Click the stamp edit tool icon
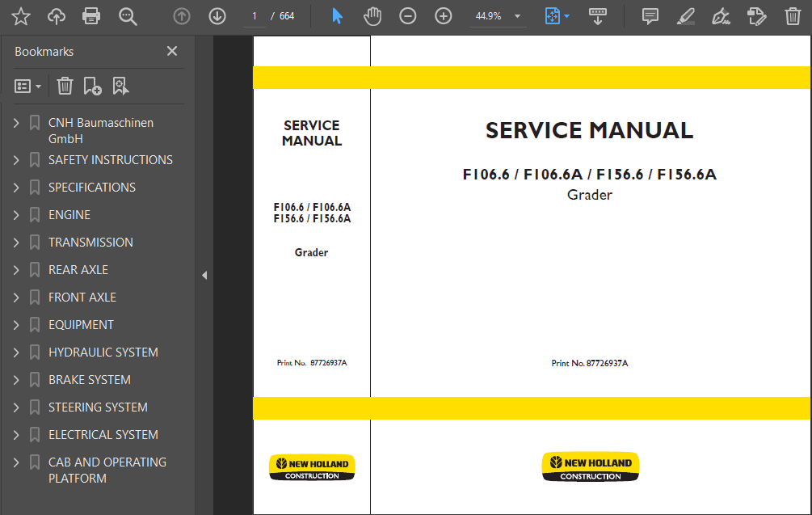The image size is (812, 515). pyautogui.click(x=756, y=17)
